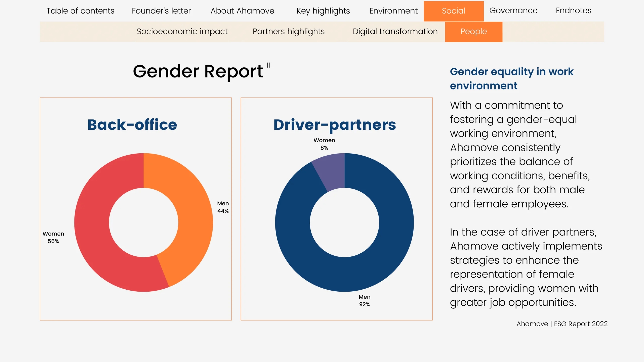
Task: Open Digital transformation subsection
Action: pos(395,31)
